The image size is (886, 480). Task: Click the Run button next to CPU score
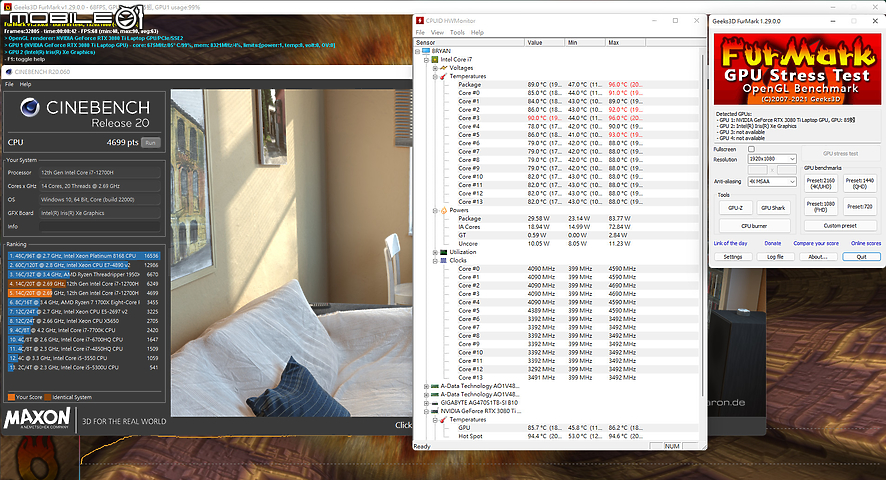(x=150, y=142)
